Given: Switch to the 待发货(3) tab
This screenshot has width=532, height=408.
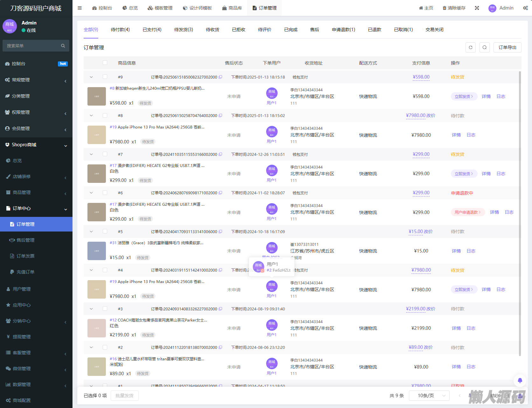Looking at the screenshot, I should [x=183, y=30].
